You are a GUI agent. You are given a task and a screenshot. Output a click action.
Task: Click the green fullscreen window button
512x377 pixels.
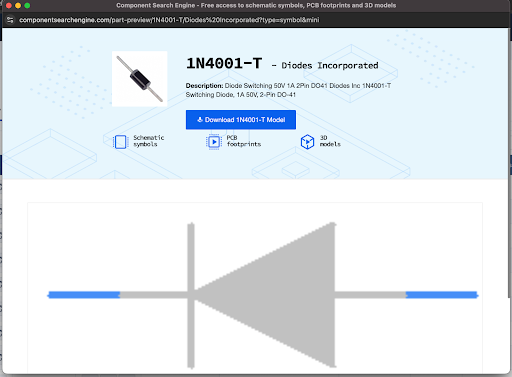point(27,5)
